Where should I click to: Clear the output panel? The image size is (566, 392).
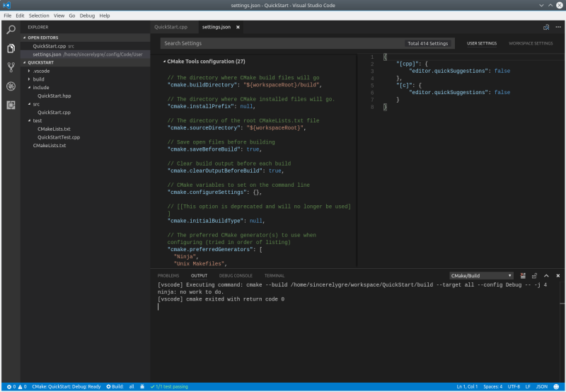coord(523,276)
